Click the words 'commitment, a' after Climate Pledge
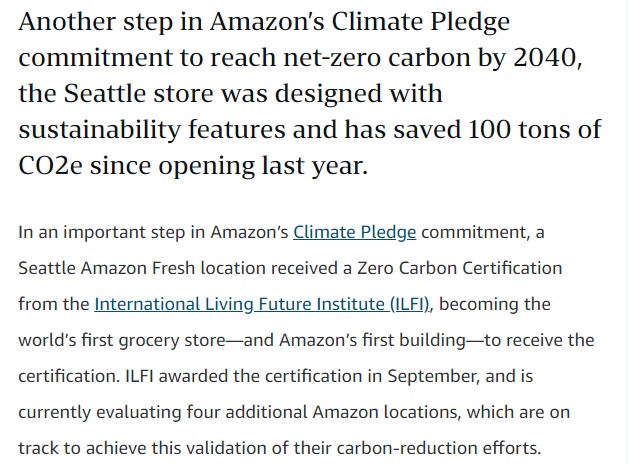 [x=483, y=233]
